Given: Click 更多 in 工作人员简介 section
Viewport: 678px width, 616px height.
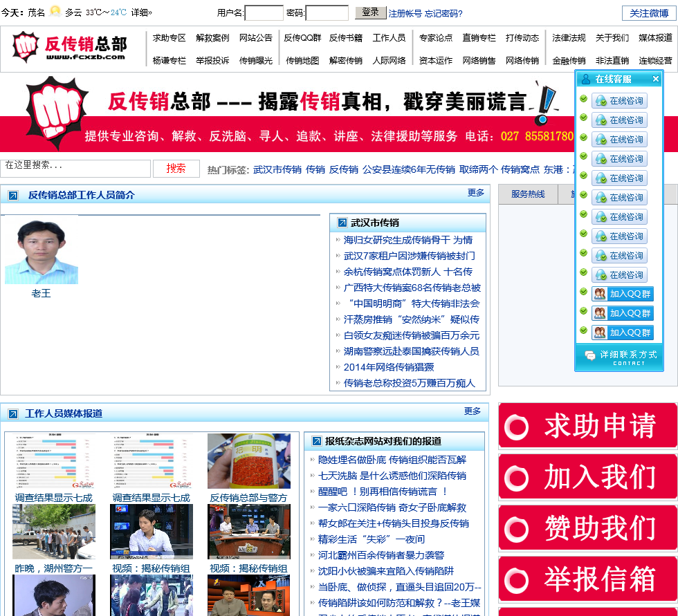Looking at the screenshot, I should [x=476, y=193].
